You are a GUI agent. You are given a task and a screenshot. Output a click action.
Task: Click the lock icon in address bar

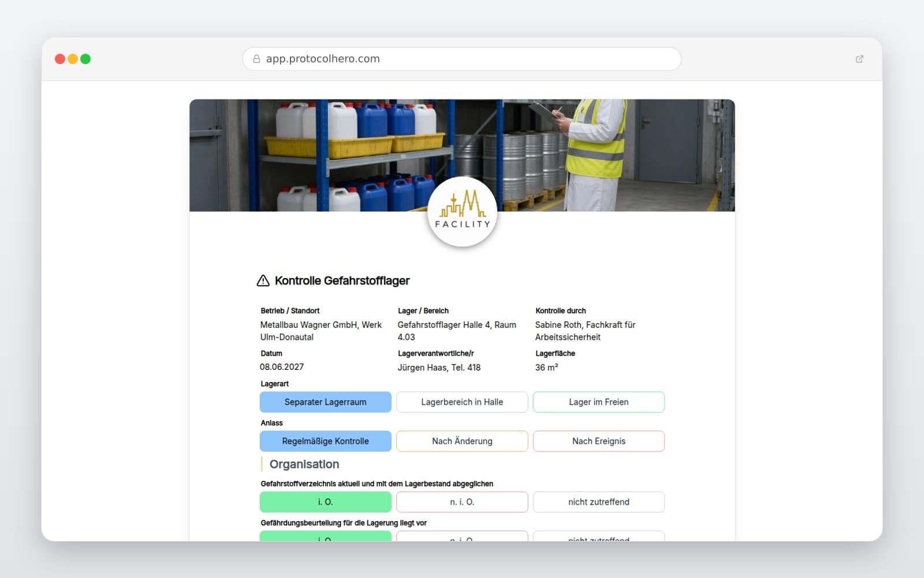(256, 59)
